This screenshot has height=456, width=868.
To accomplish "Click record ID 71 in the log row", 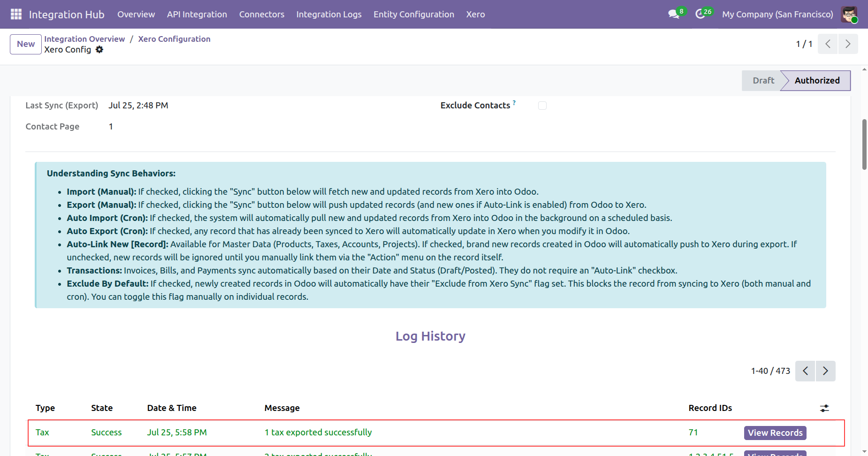I will [693, 433].
